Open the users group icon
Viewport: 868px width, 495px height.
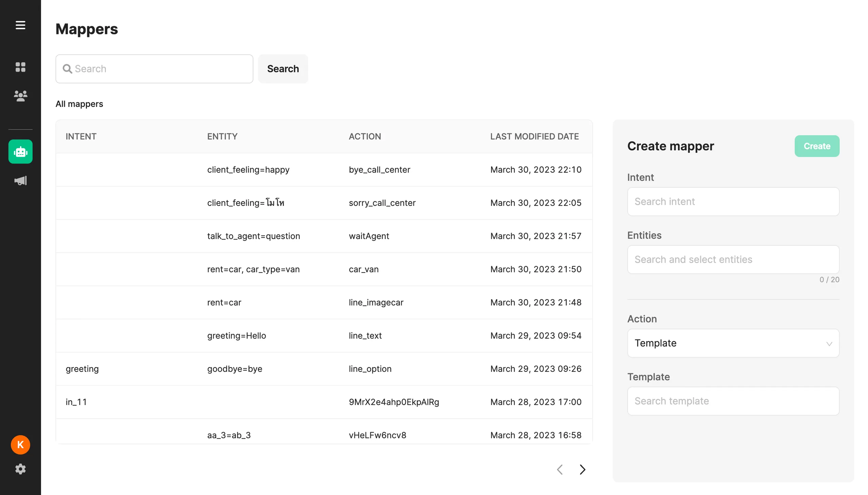pos(20,96)
